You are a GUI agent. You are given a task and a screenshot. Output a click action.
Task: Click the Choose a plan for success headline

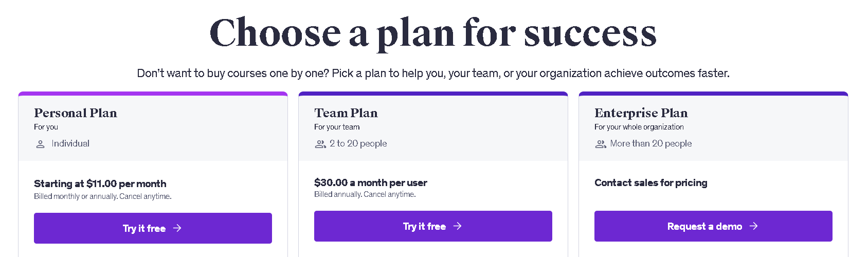[433, 33]
